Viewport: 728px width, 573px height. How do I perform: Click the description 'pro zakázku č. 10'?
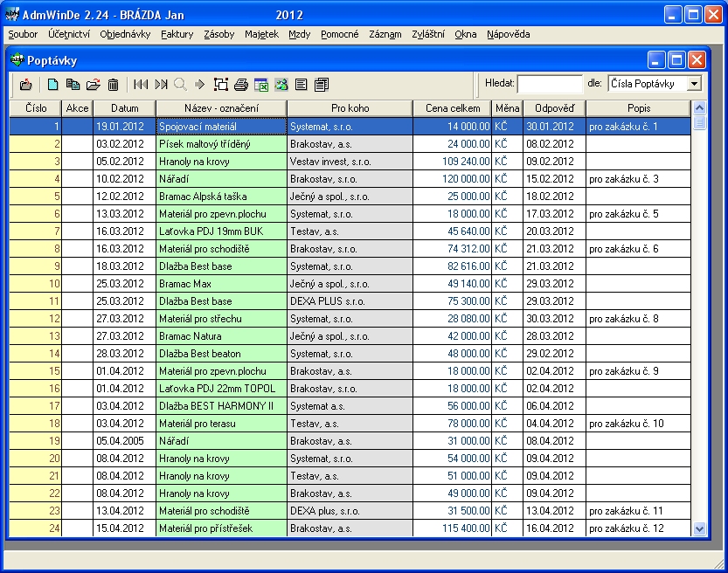638,424
